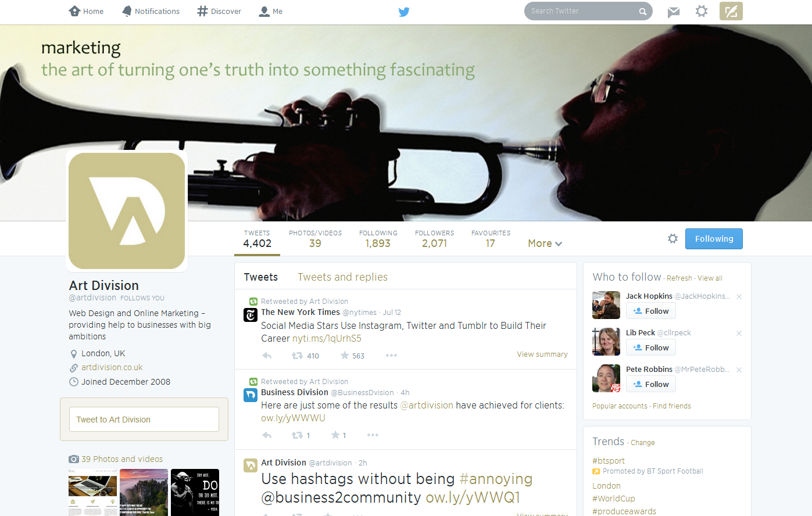Viewport: 812px width, 516px height.
Task: Favourite the Business Division tweet
Action: coord(338,435)
